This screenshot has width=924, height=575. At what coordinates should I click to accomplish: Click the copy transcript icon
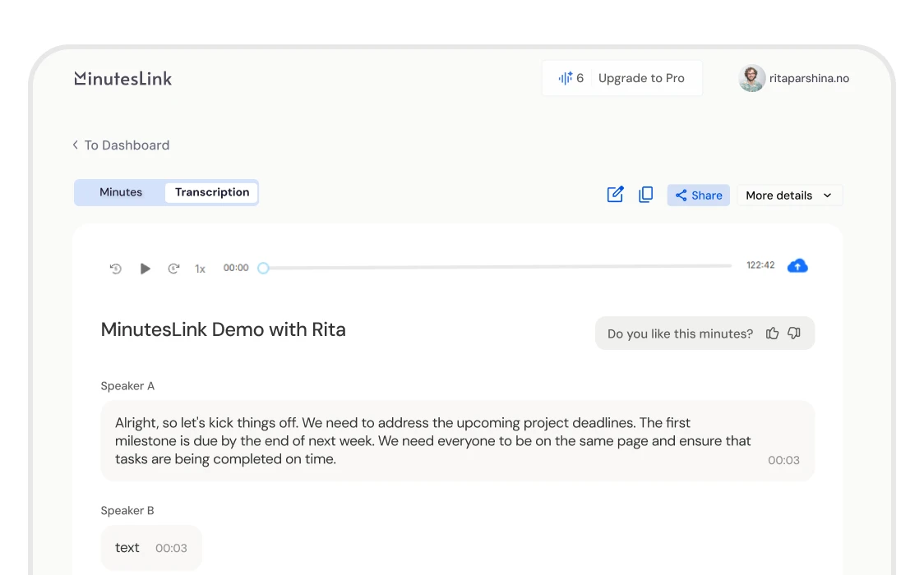[x=646, y=194]
